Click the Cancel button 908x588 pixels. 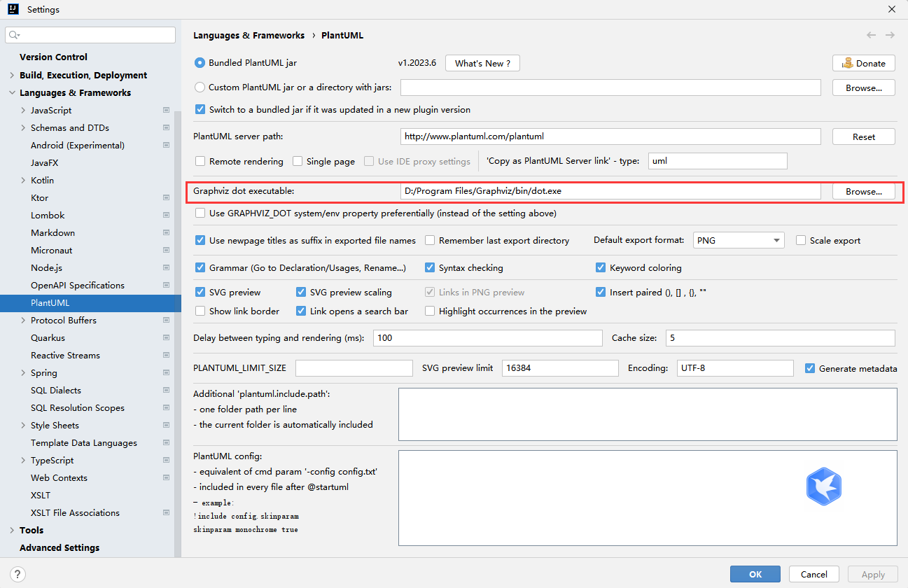tap(814, 574)
